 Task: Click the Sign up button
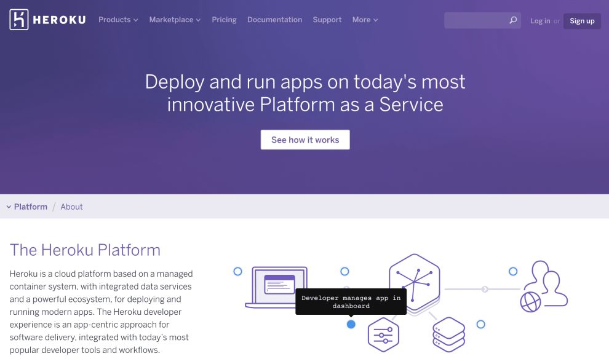pyautogui.click(x=582, y=21)
